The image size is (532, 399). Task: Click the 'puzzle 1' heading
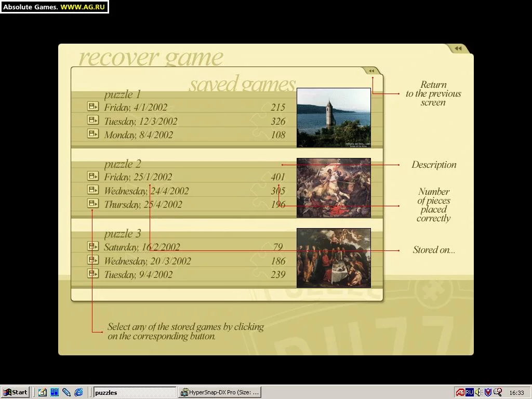click(x=123, y=95)
